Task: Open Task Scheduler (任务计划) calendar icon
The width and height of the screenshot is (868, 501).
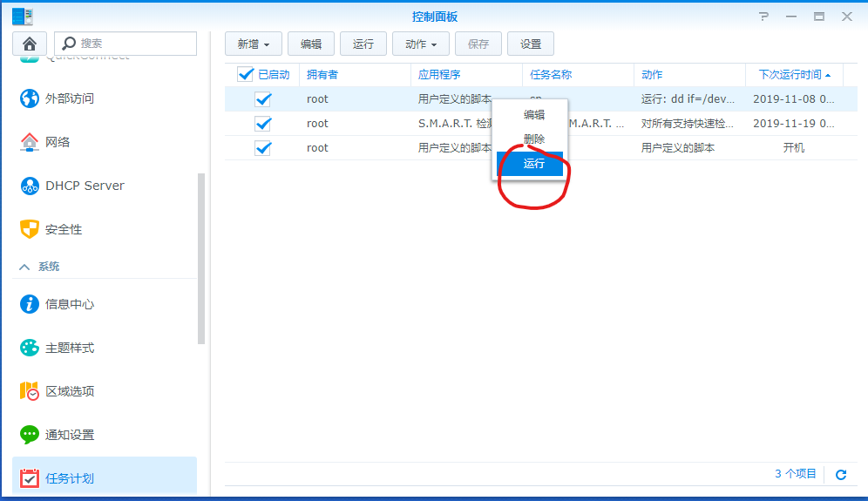Action: 30,478
